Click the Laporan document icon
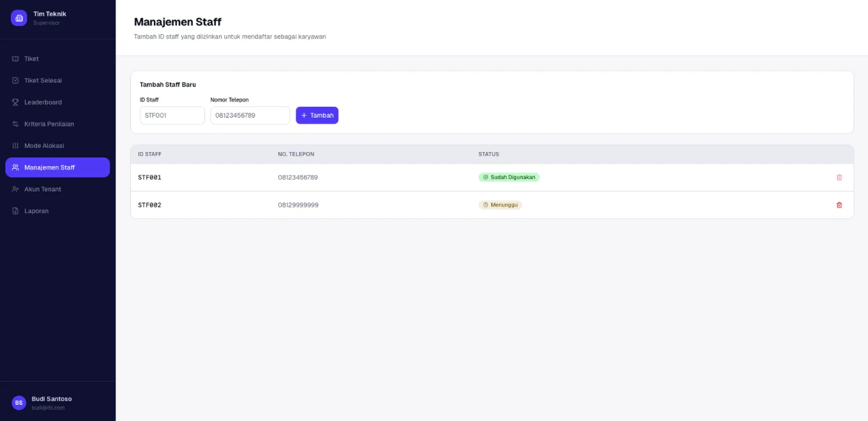 click(x=15, y=210)
